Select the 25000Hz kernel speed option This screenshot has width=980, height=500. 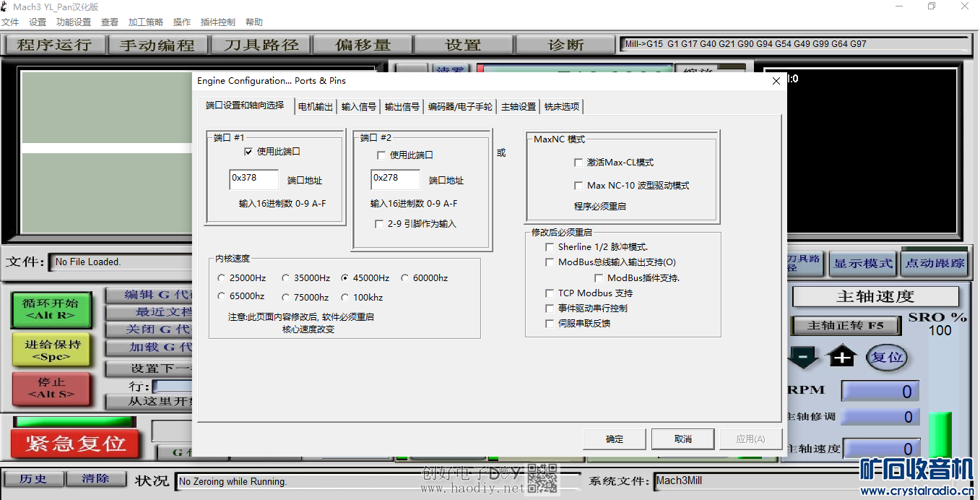[x=222, y=278]
